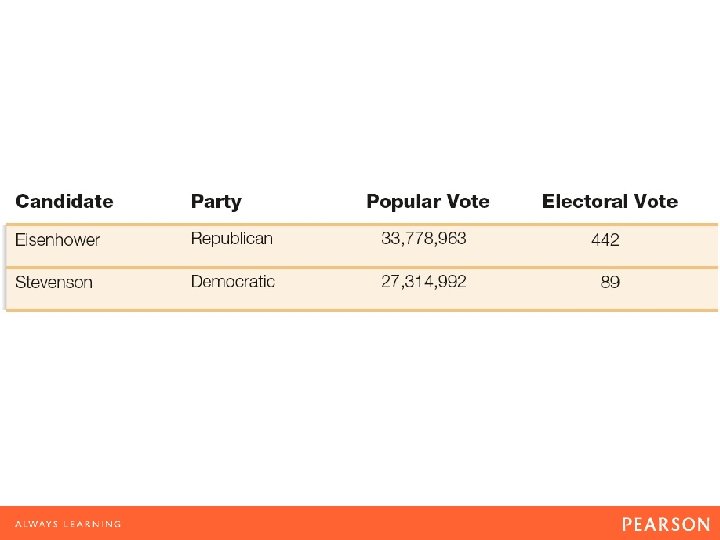
Task: Select the Party column header
Action: click(216, 201)
